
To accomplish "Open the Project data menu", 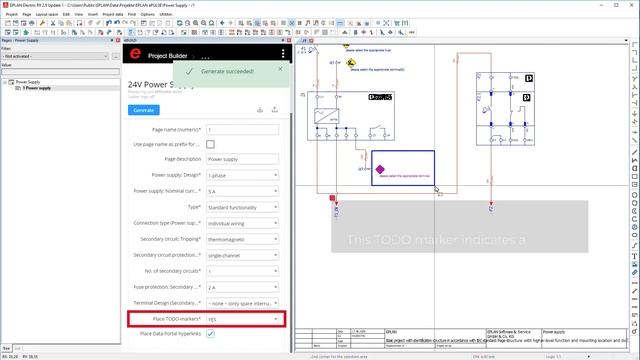I will pos(113,14).
